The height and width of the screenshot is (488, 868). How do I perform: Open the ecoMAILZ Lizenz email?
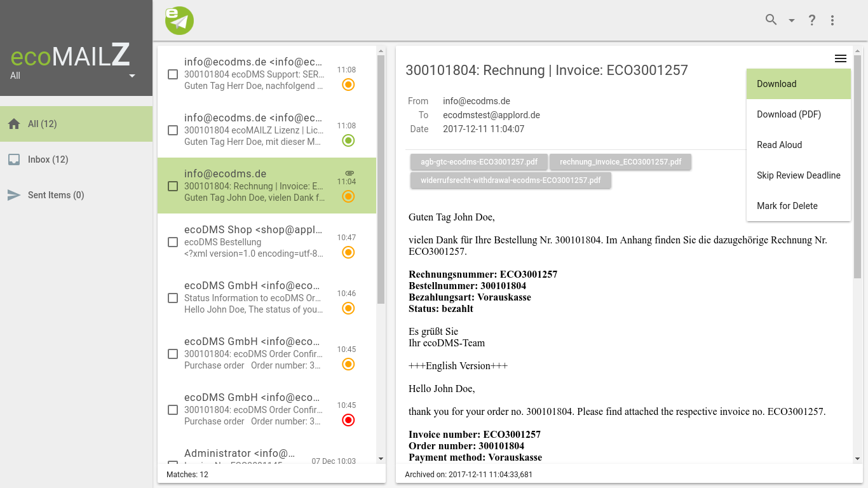[x=267, y=130]
